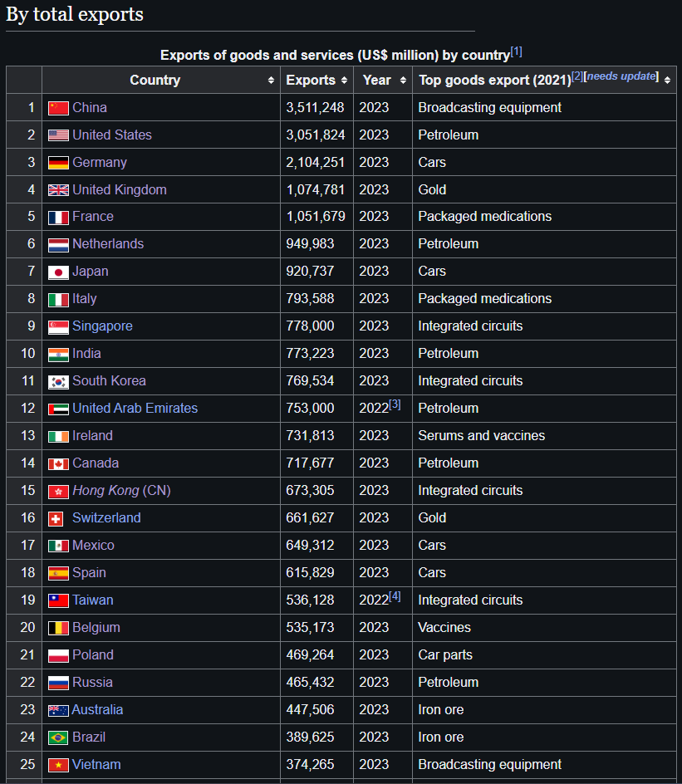Open the Brazil country link
682x784 pixels.
click(89, 737)
